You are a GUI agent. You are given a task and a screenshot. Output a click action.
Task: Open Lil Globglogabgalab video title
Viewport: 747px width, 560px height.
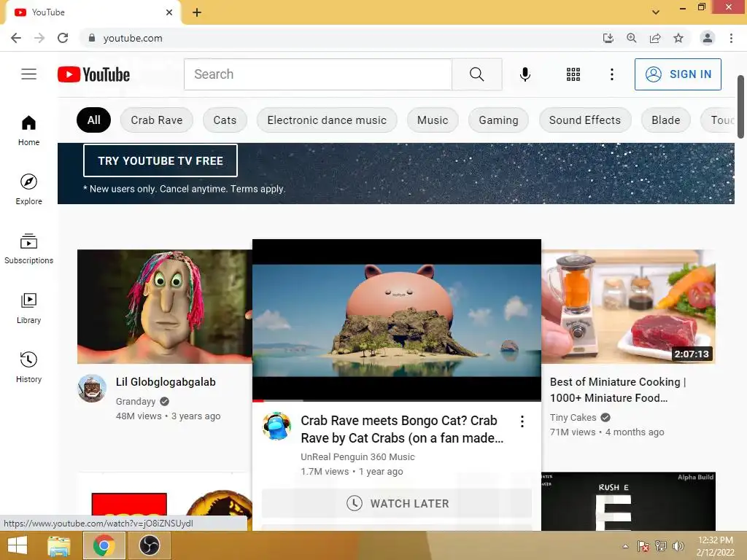point(166,382)
